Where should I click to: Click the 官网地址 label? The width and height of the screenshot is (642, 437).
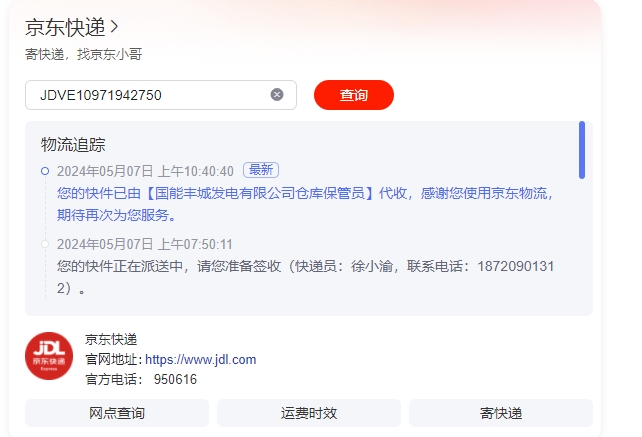(x=114, y=360)
